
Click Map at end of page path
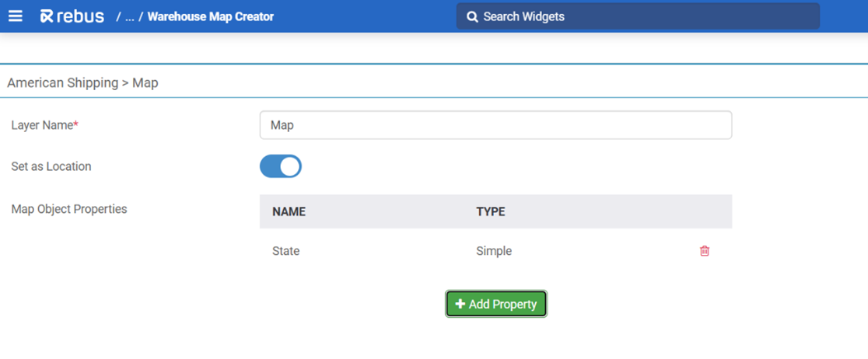pos(145,82)
